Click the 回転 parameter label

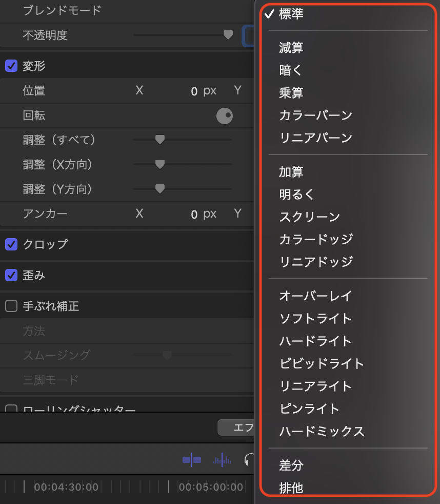(x=34, y=115)
